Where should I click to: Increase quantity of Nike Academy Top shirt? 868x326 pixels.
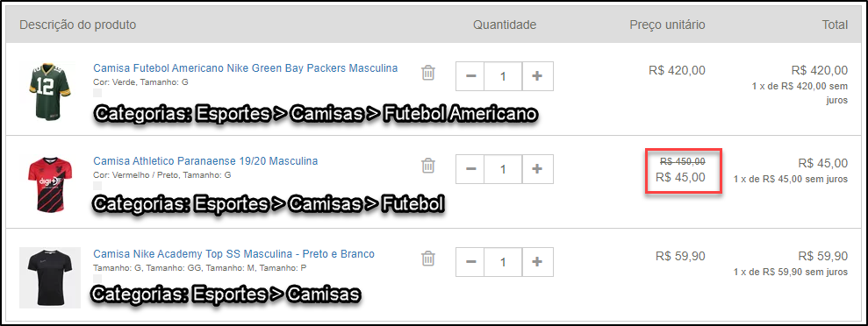coord(537,262)
